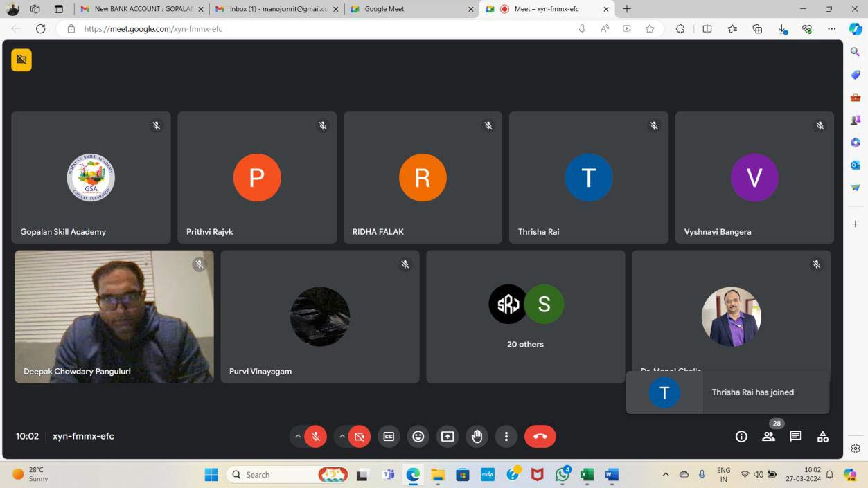
Task: Open the in-call chat panel
Action: click(x=796, y=436)
